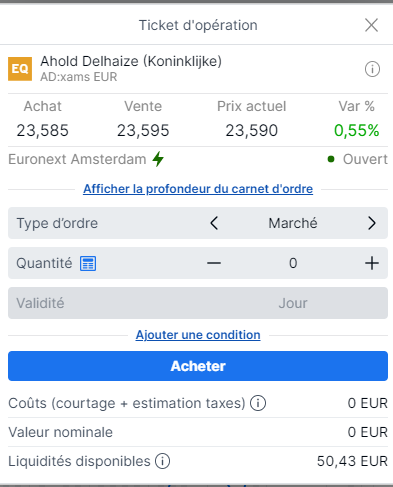
Task: Click the Ajouter une condition link
Action: [x=198, y=335]
